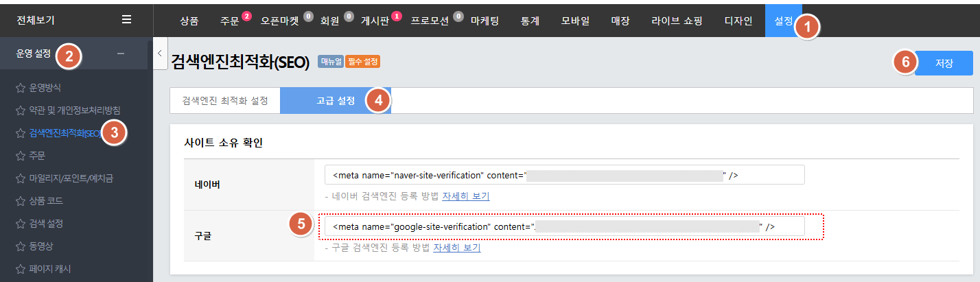Viewport: 980px width, 282px height.
Task: Open the 상품 top menu
Action: pos(189,21)
